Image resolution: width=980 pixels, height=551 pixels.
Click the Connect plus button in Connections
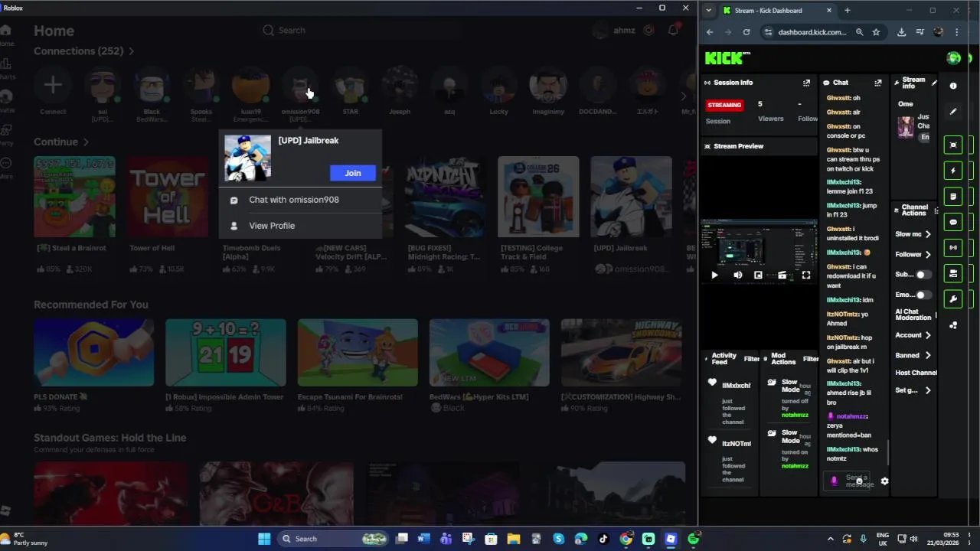tap(53, 85)
